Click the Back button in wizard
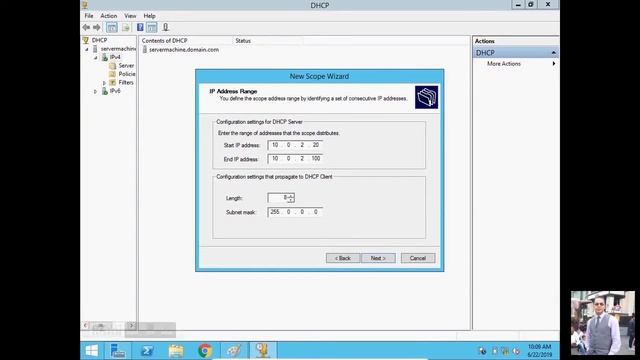This screenshot has height=360, width=640. (x=343, y=258)
